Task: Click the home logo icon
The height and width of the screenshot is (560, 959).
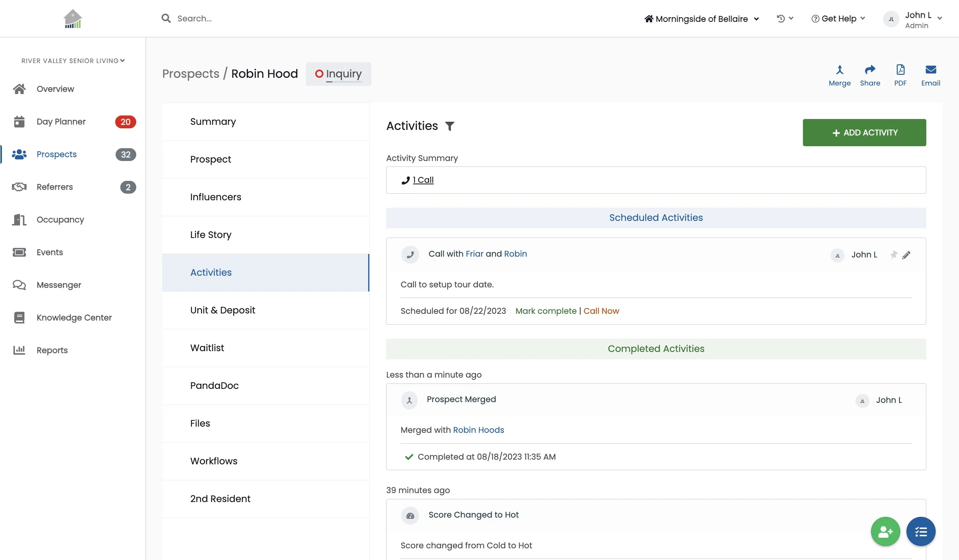Action: [72, 19]
